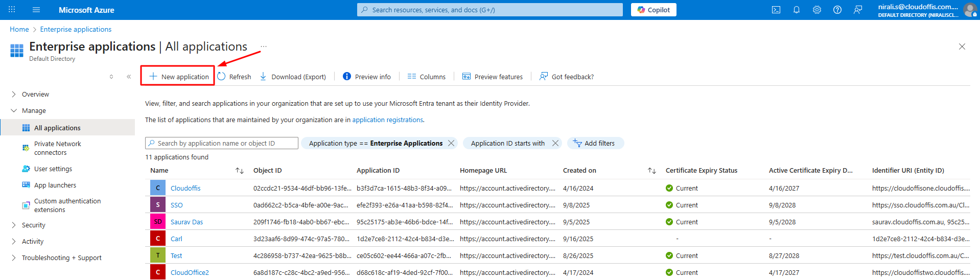Collapse the Manage section
Screen dimensions: 980x280
[14, 110]
